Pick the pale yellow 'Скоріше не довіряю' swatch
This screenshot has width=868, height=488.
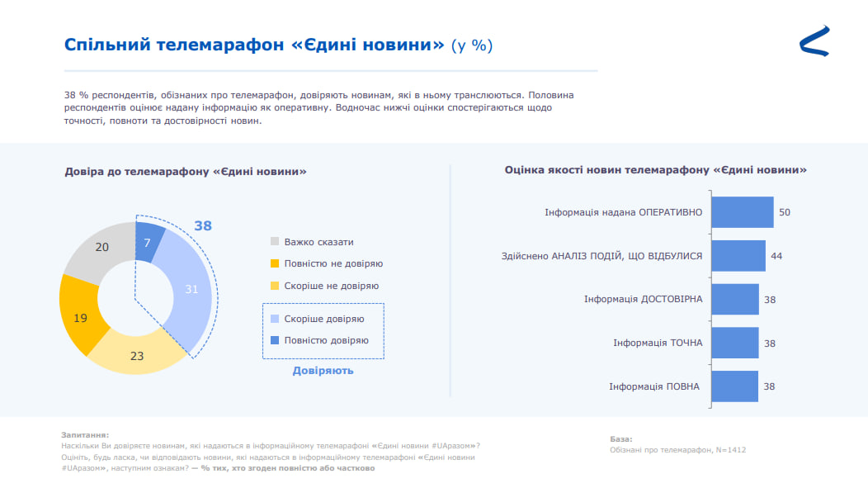(275, 286)
